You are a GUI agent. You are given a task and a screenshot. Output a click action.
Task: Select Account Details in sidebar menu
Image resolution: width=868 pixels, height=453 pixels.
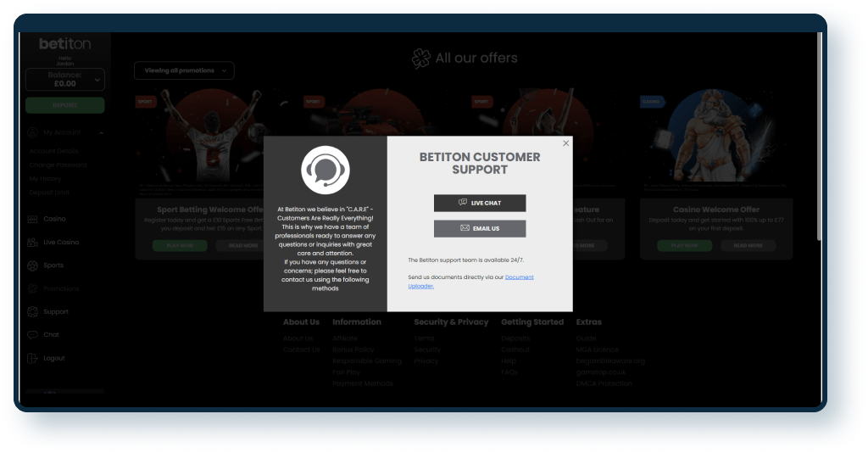56,151
